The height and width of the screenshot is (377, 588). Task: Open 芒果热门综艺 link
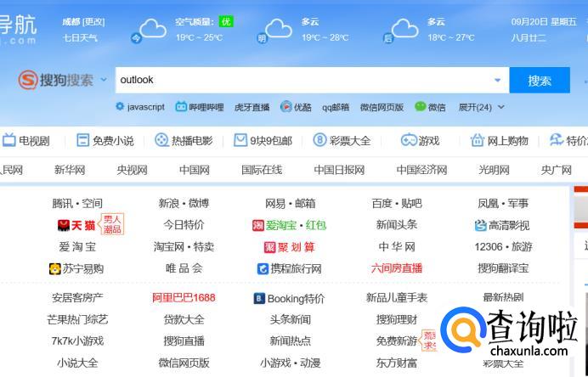[x=77, y=319]
